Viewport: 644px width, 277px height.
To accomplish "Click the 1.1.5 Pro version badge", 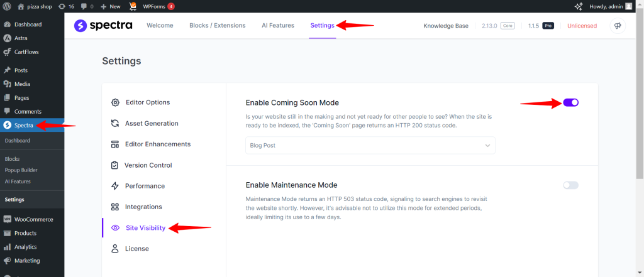I will pos(541,26).
